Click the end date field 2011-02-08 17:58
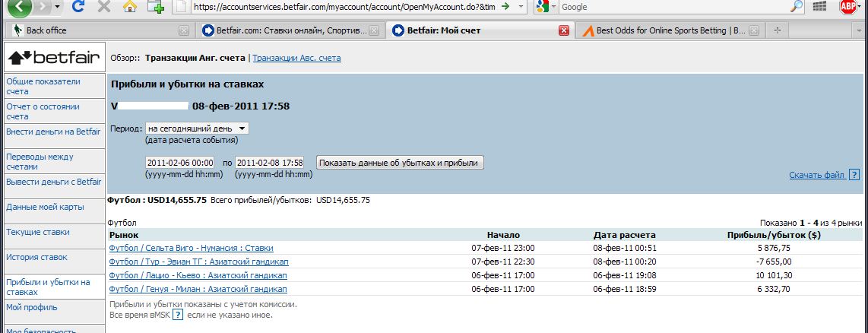The height and width of the screenshot is (333, 868). click(x=270, y=163)
